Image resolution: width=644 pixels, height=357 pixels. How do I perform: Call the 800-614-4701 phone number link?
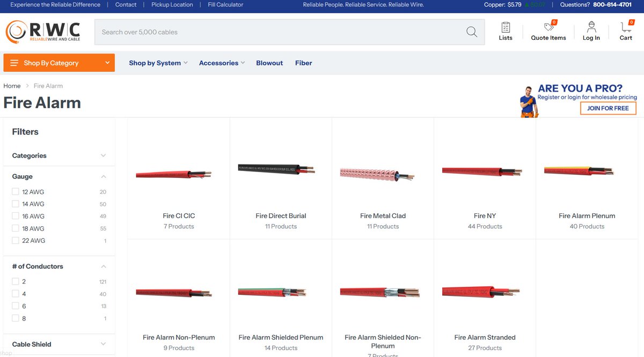click(x=612, y=5)
